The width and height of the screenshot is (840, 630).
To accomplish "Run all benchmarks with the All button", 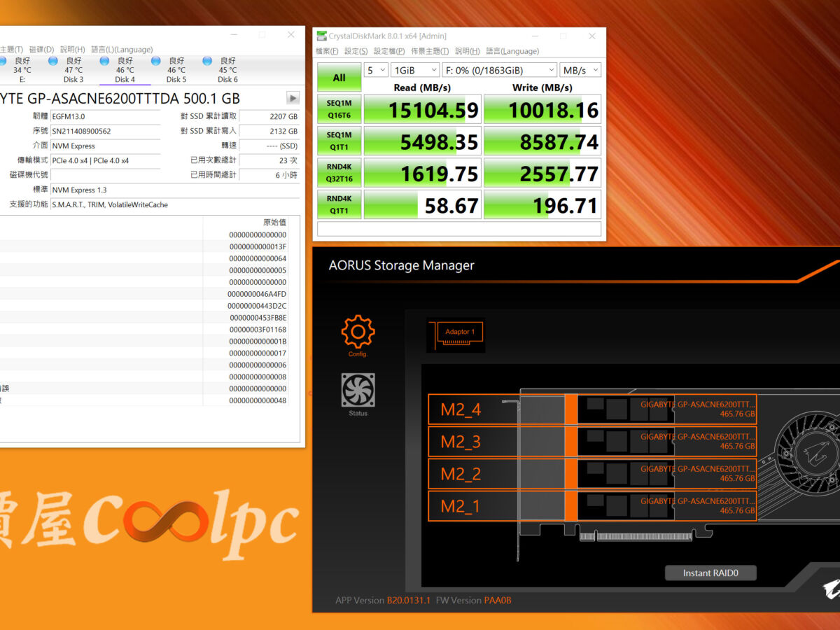I will (339, 78).
